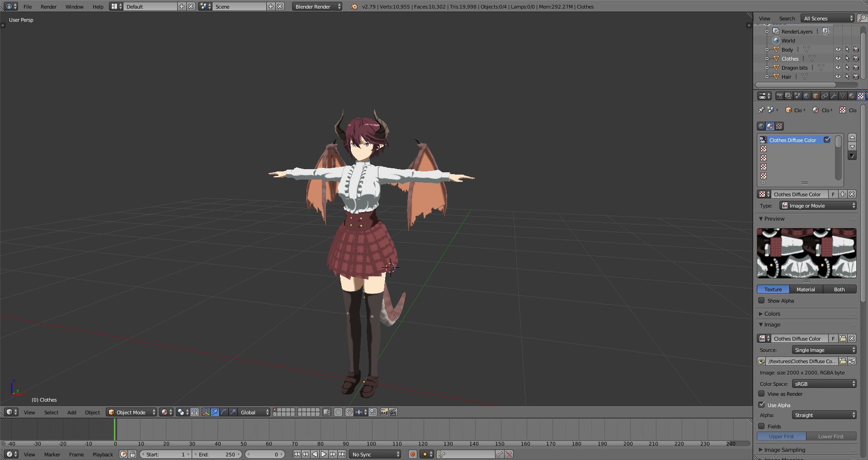Open the Modifiers properties tab (wrench icon)
The height and width of the screenshot is (460, 868).
coord(834,96)
